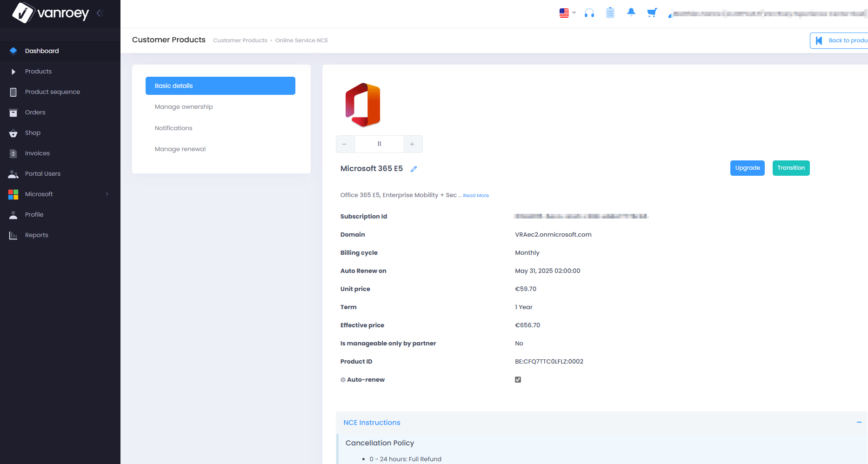Open the clipboard icon in header
This screenshot has height=464, width=868.
tap(610, 13)
